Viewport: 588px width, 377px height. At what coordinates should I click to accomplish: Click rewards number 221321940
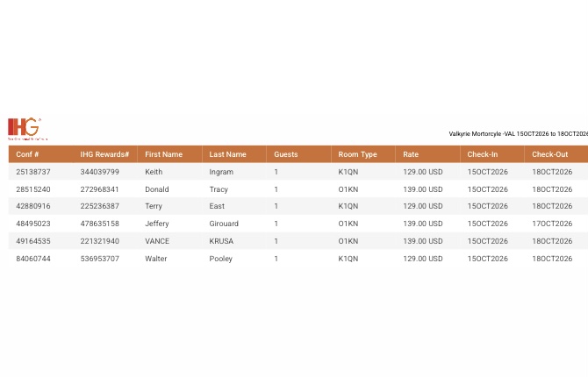tap(99, 241)
